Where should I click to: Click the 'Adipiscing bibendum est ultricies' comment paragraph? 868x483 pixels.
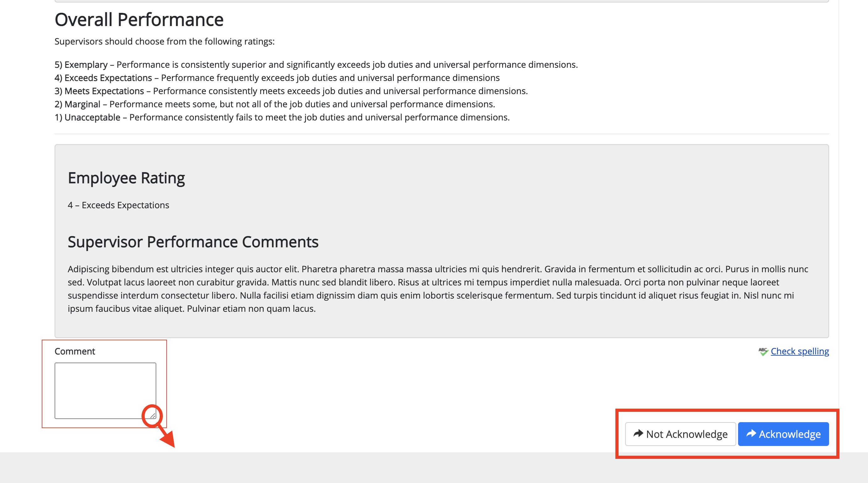(x=438, y=289)
